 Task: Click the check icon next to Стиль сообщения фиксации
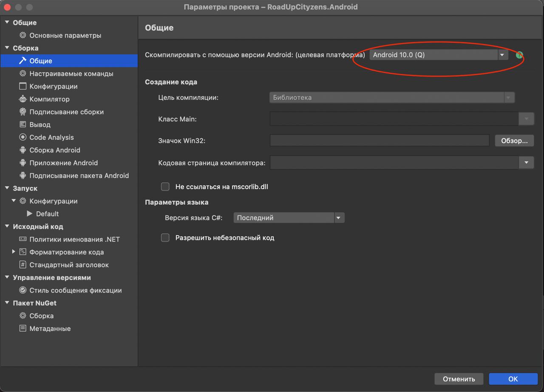[23, 290]
